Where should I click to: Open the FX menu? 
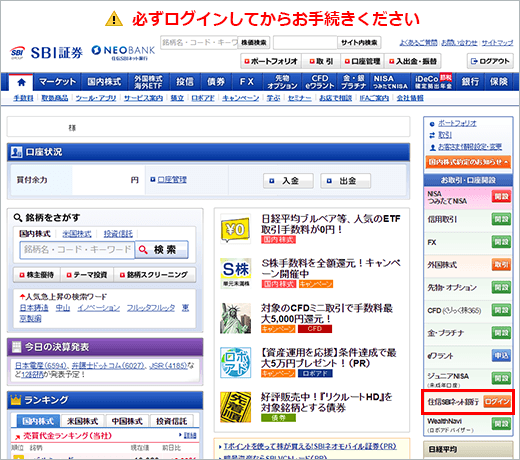pos(247,82)
